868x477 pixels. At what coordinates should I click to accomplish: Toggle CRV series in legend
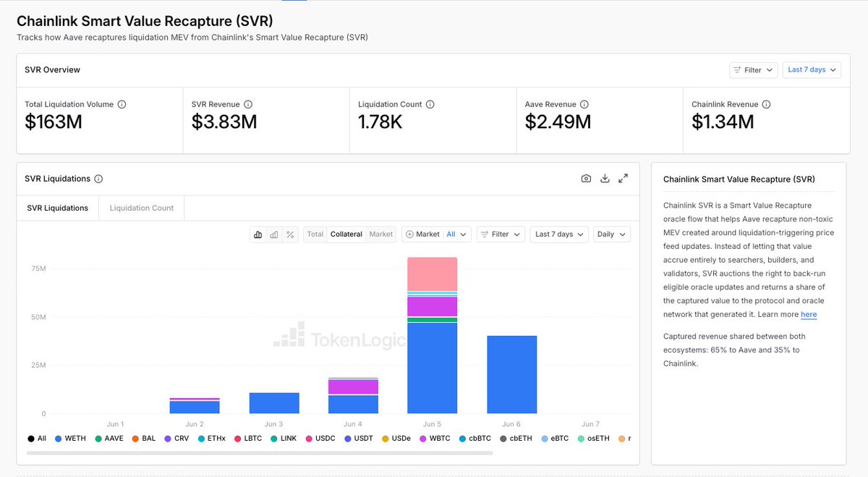coord(176,439)
